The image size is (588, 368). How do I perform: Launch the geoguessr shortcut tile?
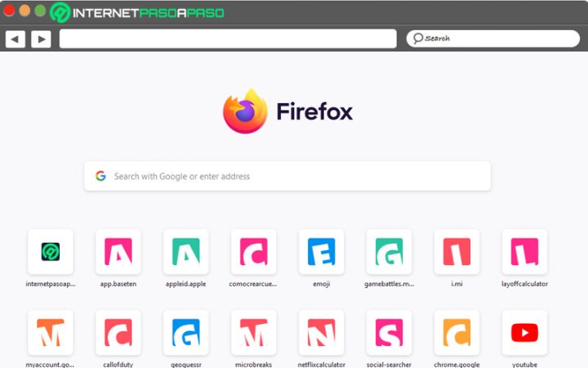186,332
